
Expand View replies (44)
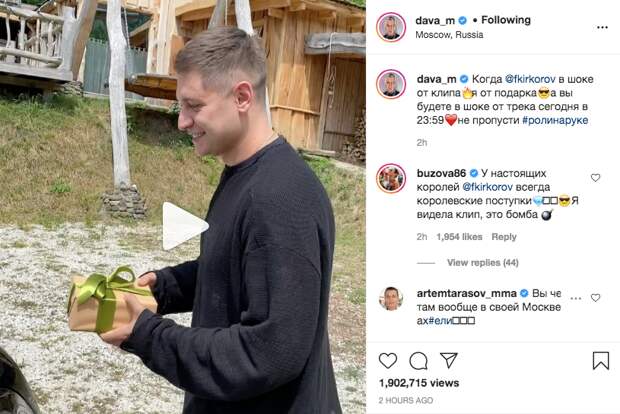tap(483, 263)
